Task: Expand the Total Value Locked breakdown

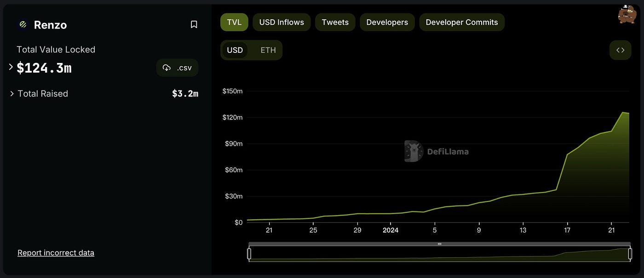Action: coord(11,67)
